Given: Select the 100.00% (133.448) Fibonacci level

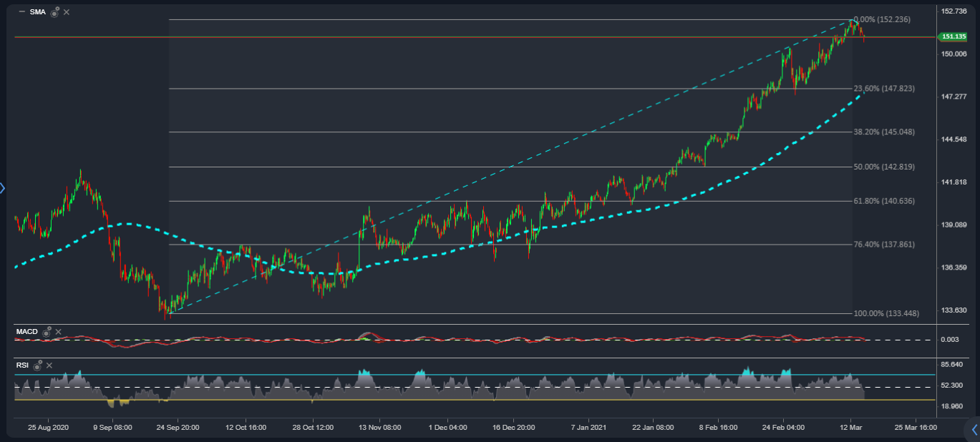Looking at the screenshot, I should [884, 313].
